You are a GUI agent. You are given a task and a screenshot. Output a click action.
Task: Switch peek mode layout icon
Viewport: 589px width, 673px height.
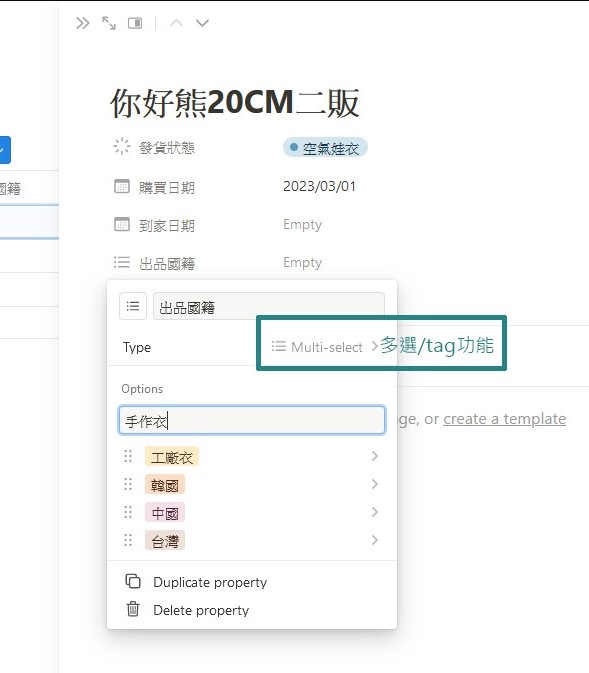pos(135,23)
